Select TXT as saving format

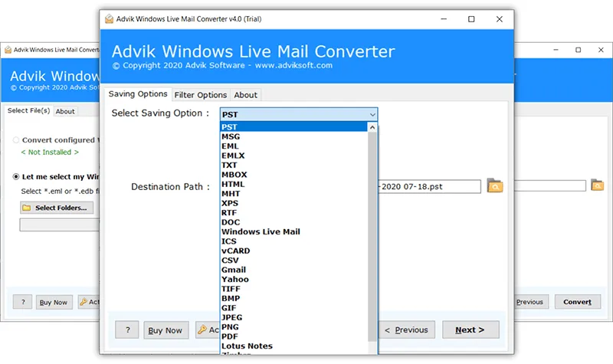pos(293,165)
